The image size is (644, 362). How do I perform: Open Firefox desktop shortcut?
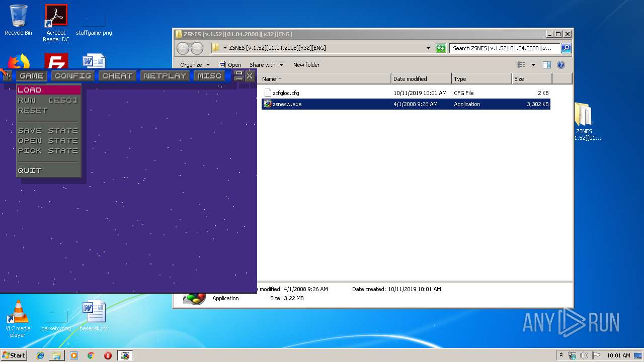(18, 61)
